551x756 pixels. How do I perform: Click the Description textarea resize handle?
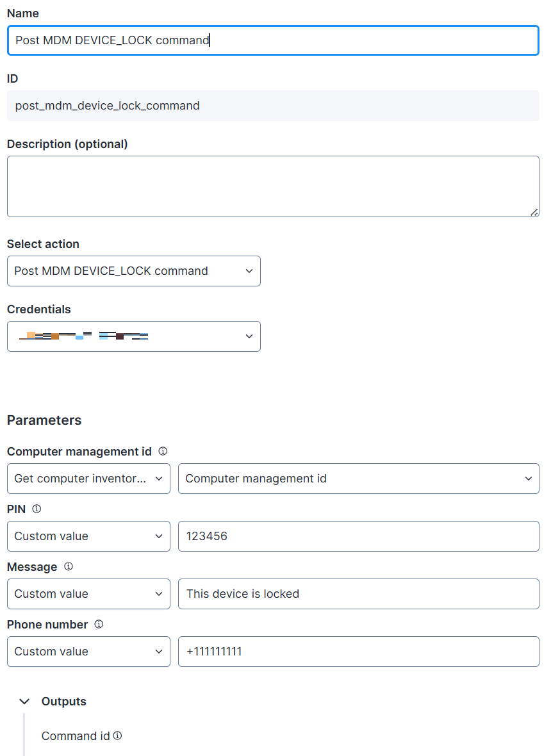(534, 212)
